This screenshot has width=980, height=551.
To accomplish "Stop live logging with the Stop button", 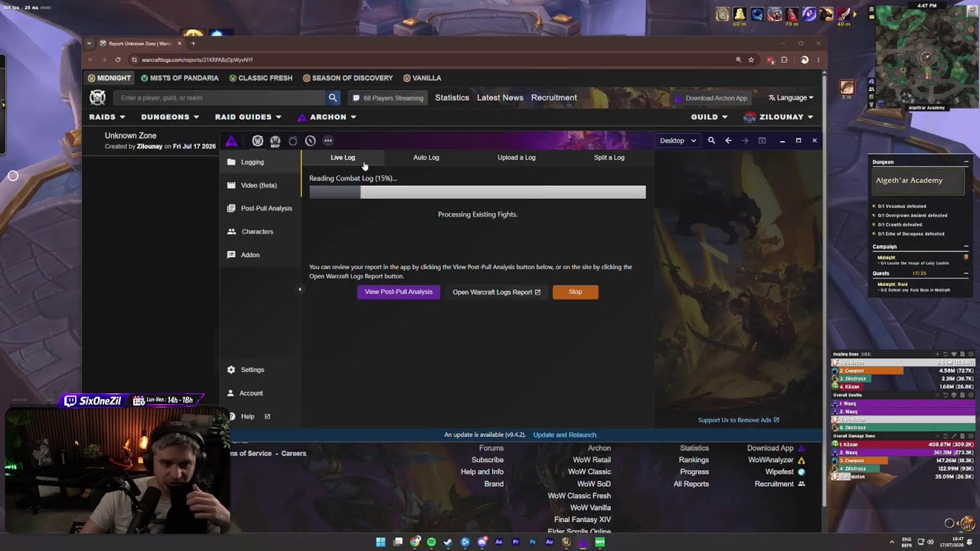I will click(575, 292).
